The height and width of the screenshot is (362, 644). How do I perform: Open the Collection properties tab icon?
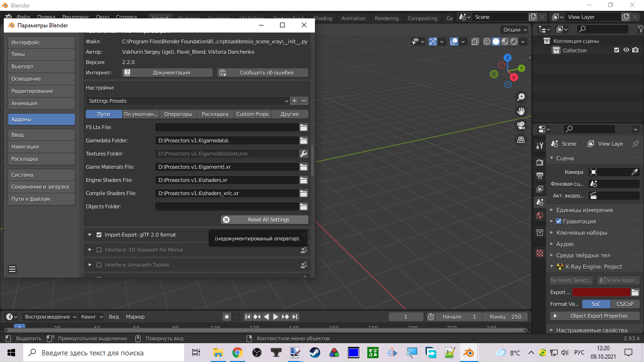pos(540,232)
